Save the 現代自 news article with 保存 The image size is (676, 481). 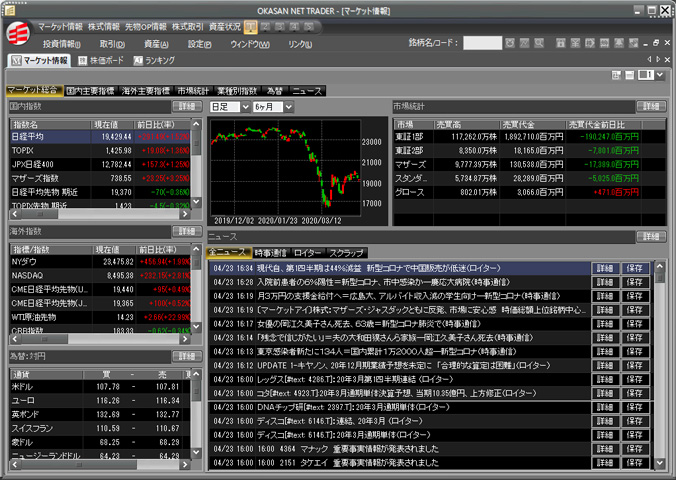[635, 269]
